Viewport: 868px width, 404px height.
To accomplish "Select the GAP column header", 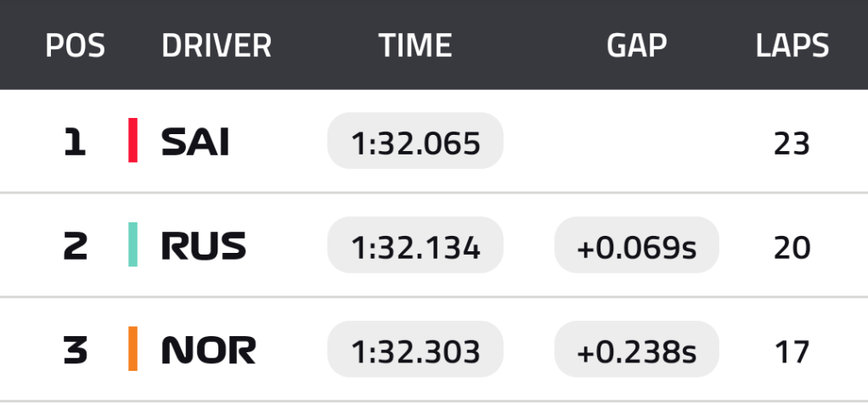I will pos(636,46).
